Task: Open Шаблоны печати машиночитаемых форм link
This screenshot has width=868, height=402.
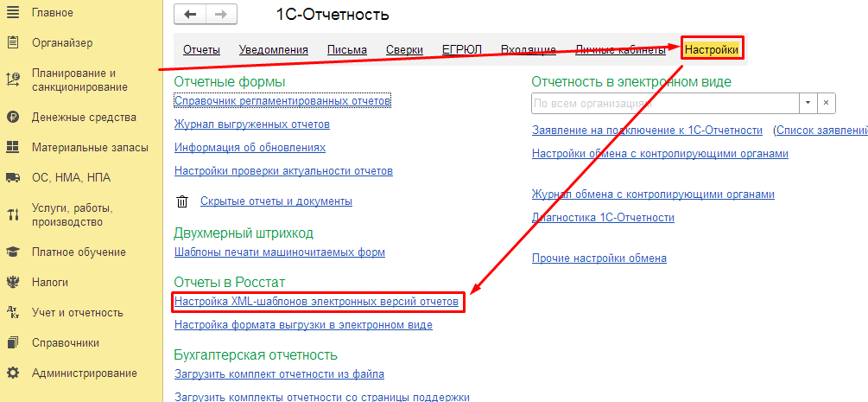Action: (x=280, y=252)
